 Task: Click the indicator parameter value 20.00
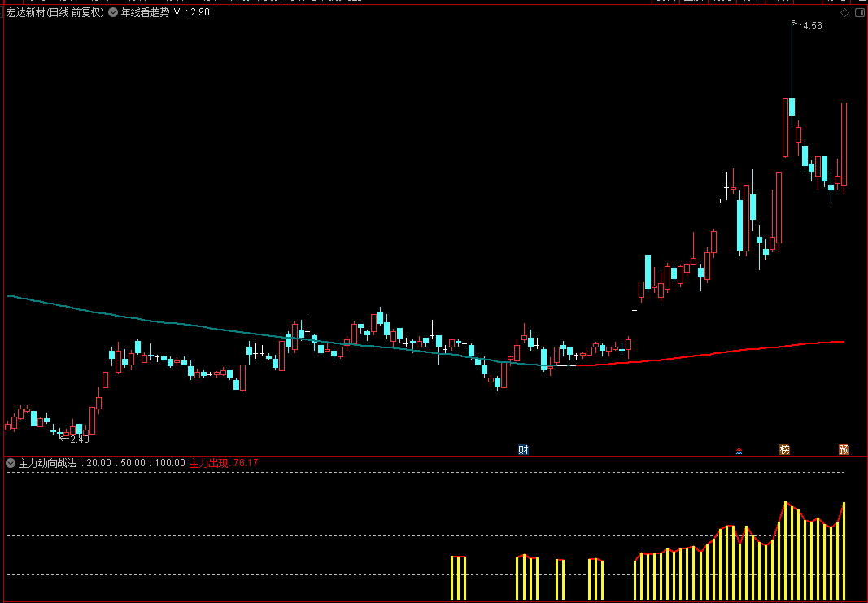coord(98,463)
